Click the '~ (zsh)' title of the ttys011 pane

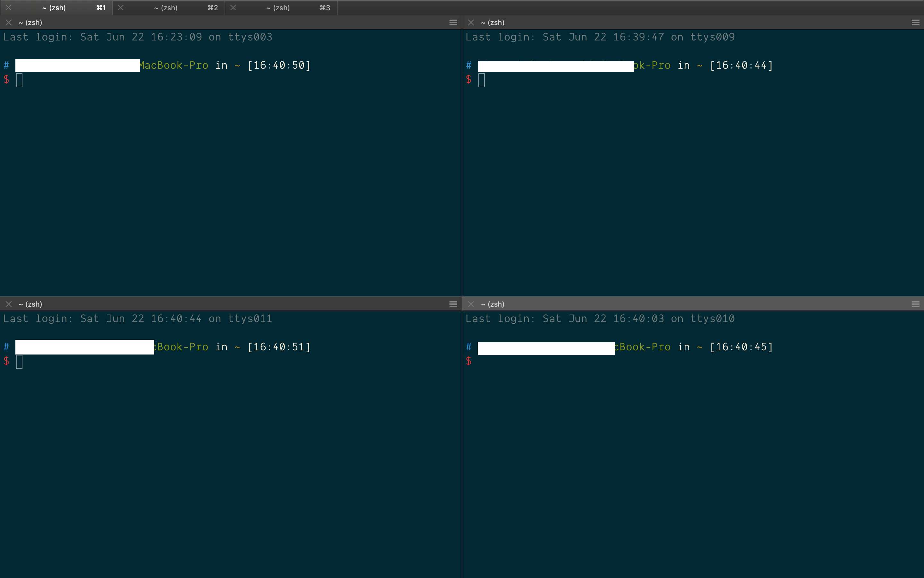30,304
